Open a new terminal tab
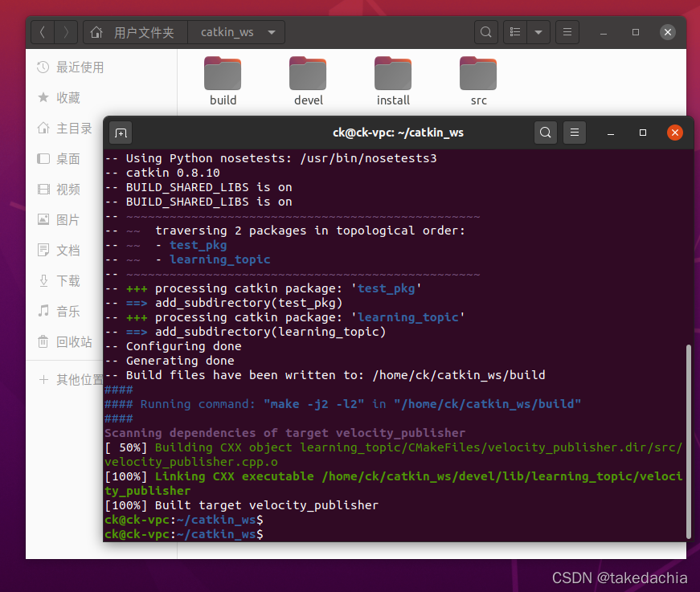700x592 pixels. 121,133
